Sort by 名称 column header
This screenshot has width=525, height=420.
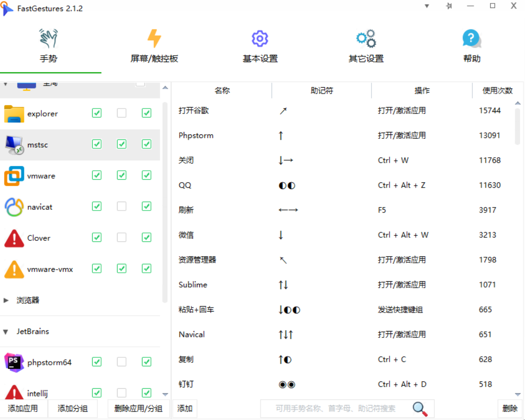click(222, 91)
